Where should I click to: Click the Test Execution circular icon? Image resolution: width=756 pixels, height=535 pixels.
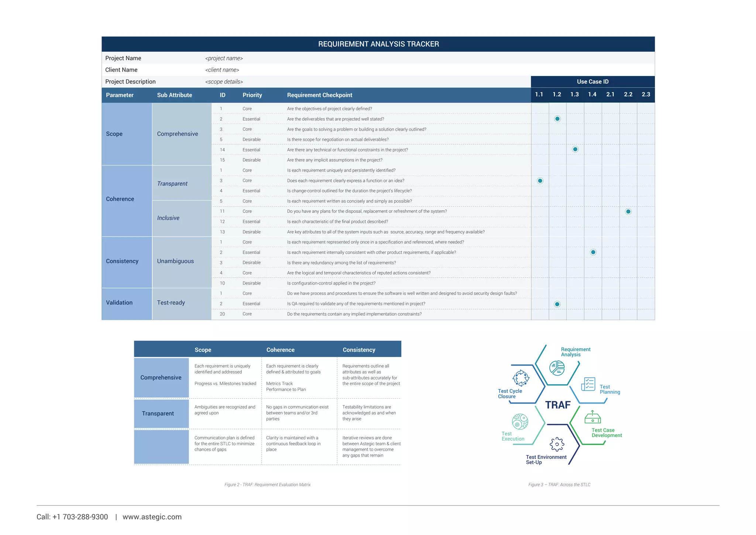click(x=520, y=421)
